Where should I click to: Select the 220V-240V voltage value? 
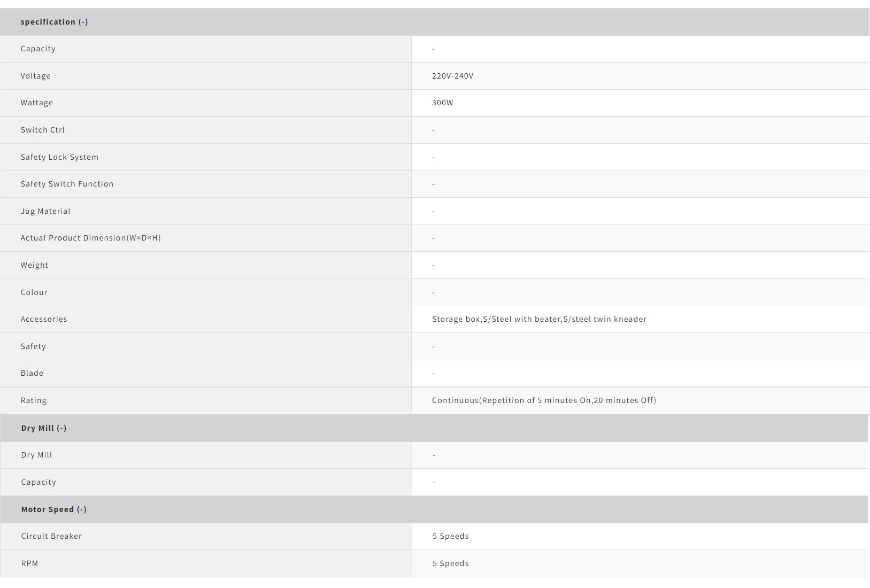(x=452, y=76)
